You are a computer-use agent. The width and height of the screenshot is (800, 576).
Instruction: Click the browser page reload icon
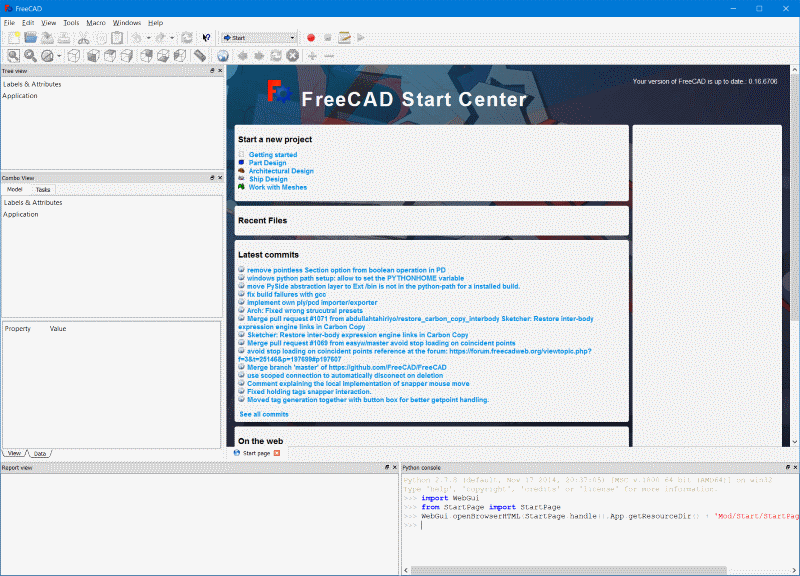pos(276,56)
